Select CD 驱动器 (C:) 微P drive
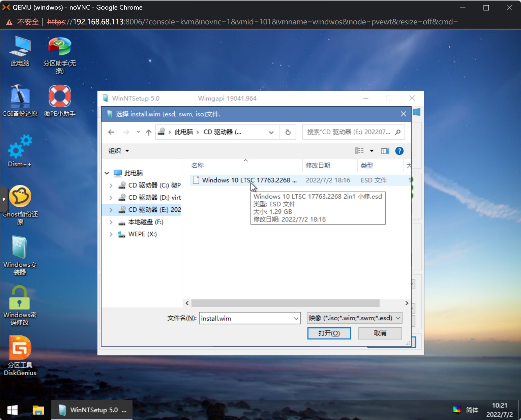This screenshot has width=521, height=420. (x=149, y=185)
